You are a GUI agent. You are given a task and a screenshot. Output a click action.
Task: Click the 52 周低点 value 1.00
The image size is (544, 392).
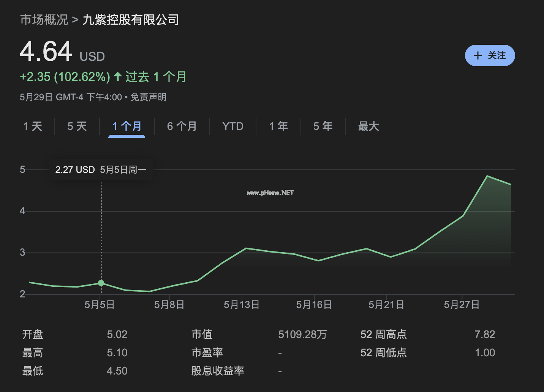tap(485, 352)
